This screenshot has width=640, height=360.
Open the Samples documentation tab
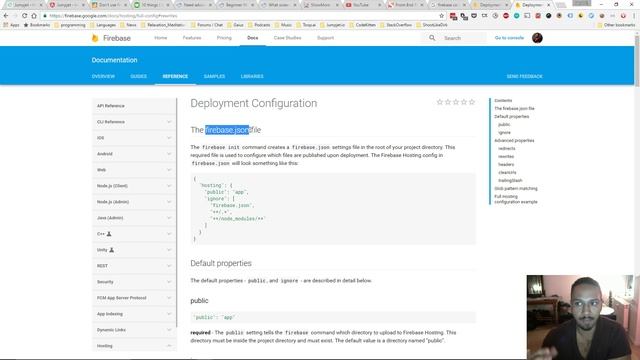(214, 76)
